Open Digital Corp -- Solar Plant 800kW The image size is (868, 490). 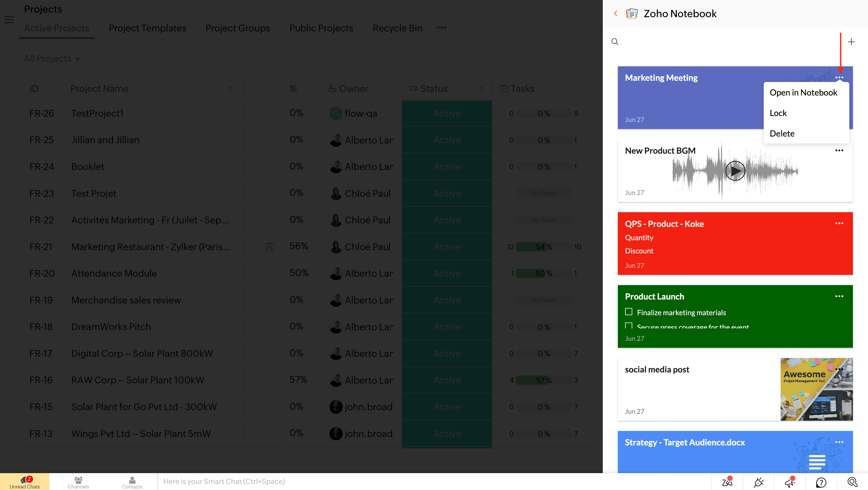point(142,353)
